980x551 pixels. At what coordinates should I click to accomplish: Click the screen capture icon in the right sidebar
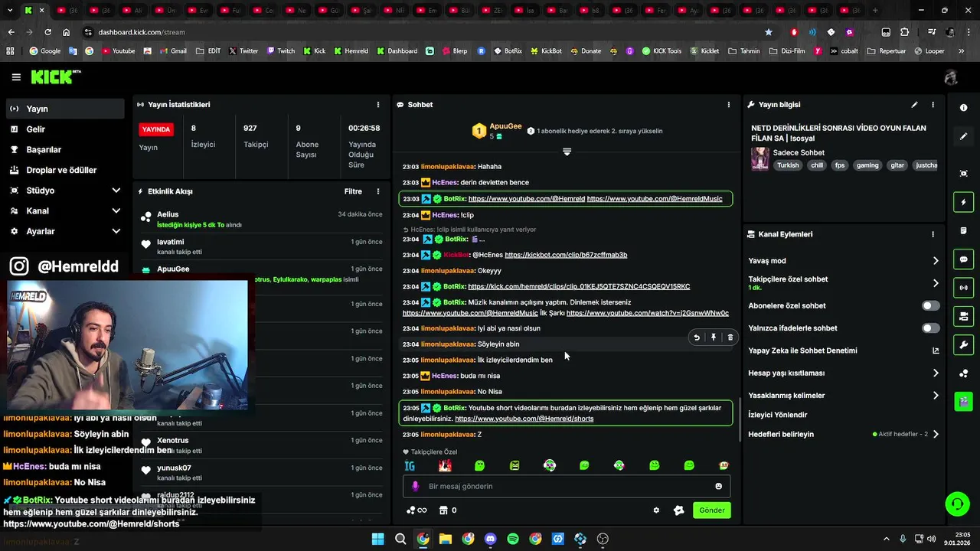pyautogui.click(x=963, y=174)
